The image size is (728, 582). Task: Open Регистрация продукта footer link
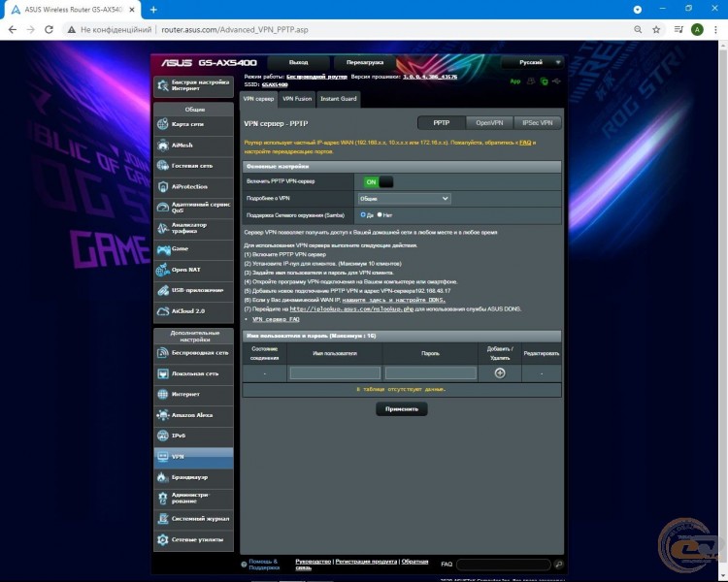(x=366, y=562)
